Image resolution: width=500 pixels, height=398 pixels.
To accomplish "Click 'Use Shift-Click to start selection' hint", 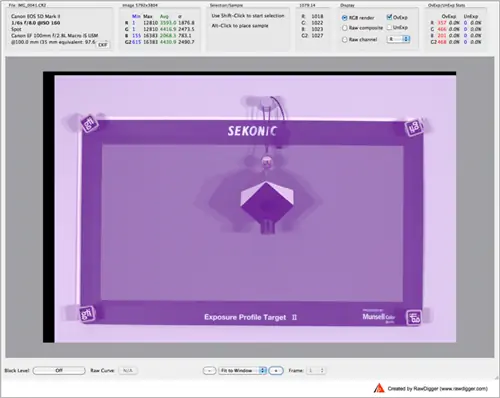I will pos(248,16).
